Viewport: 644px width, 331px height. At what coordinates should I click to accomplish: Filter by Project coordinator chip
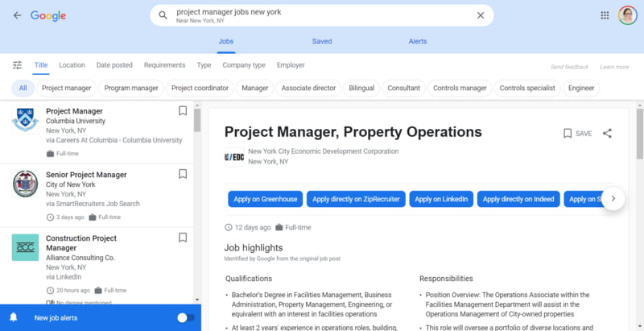coord(200,88)
